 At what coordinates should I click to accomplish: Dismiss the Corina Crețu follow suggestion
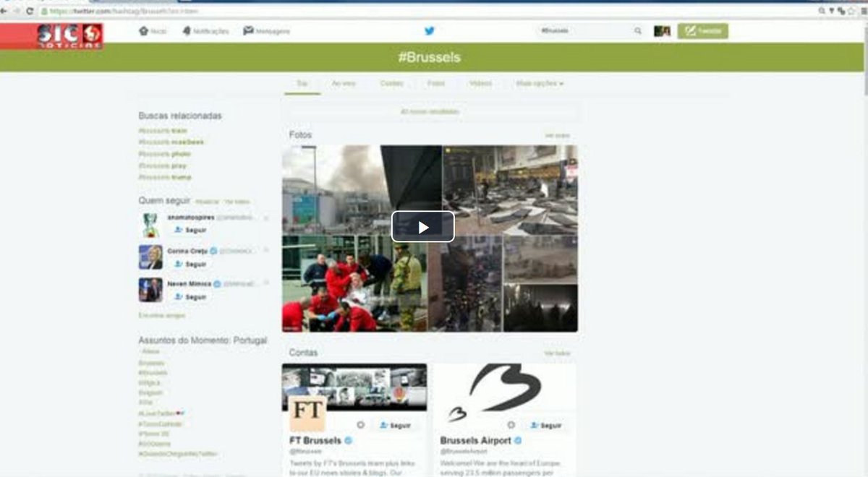265,251
